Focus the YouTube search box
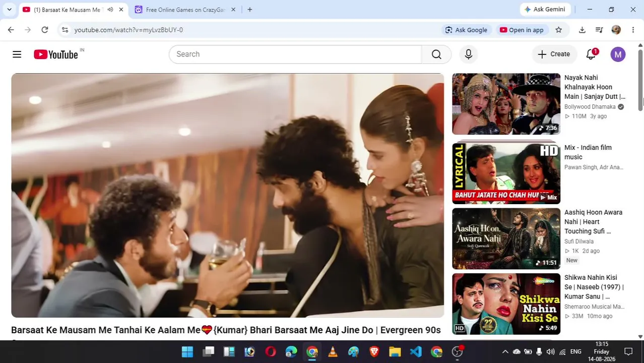The height and width of the screenshot is (363, 644). [x=295, y=54]
